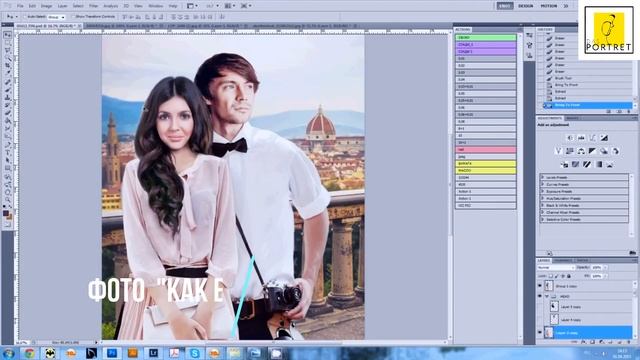The width and height of the screenshot is (640, 360).
Task: Create a new layer from Layers panel
Action: click(620, 342)
